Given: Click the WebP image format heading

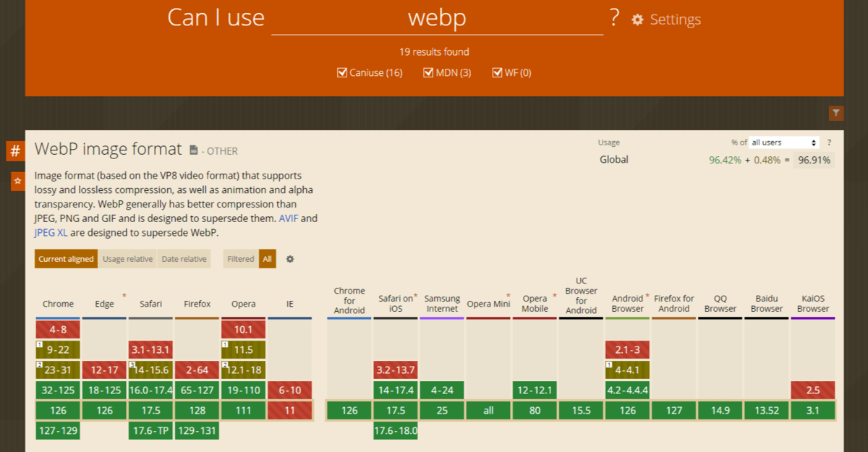Looking at the screenshot, I should point(109,149).
